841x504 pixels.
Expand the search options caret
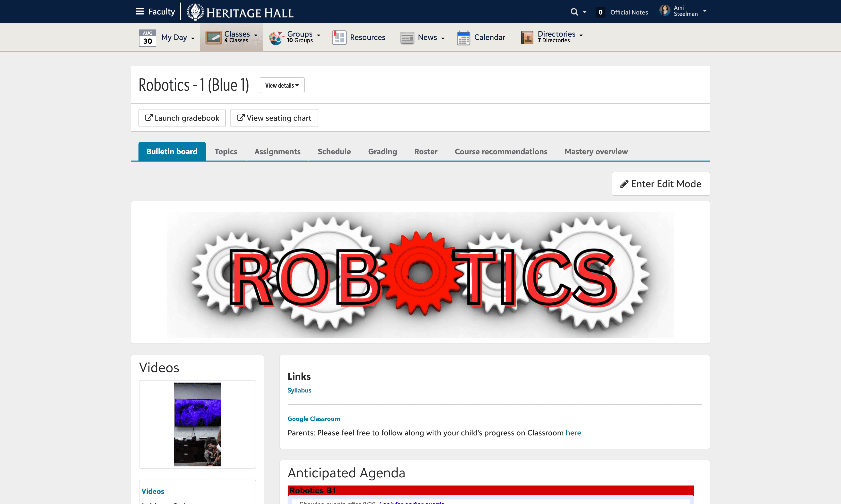pyautogui.click(x=585, y=12)
